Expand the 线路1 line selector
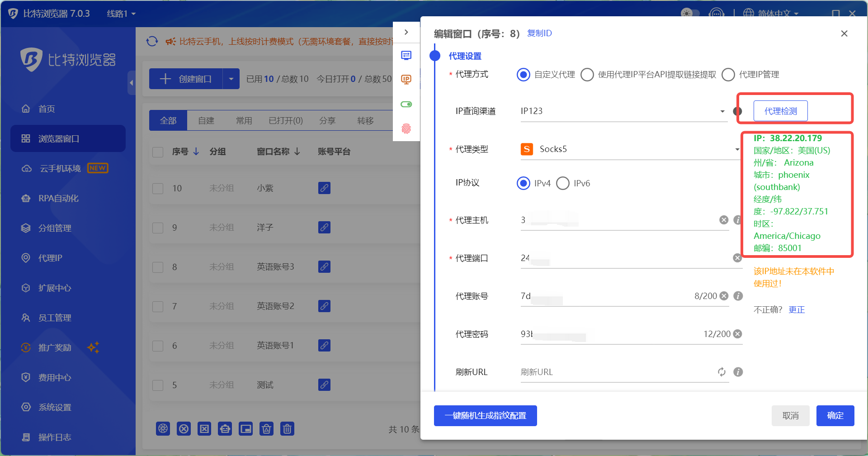The image size is (868, 456). point(120,14)
